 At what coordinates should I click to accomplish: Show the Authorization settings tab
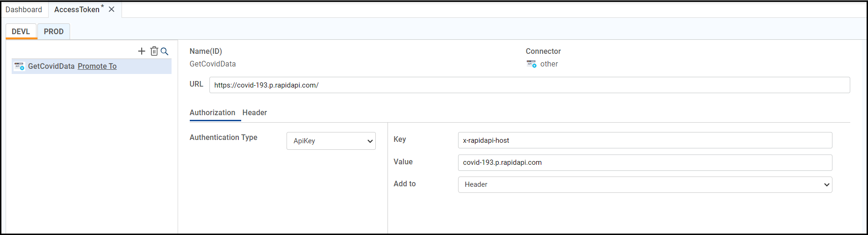point(212,113)
